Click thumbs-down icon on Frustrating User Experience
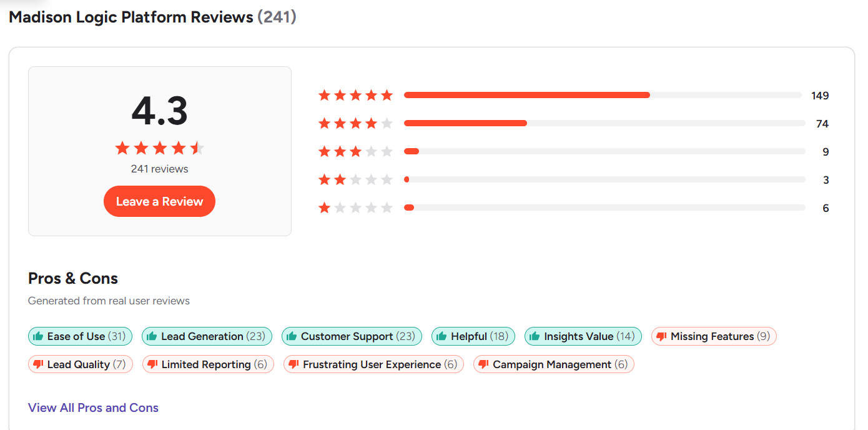This screenshot has height=430, width=868. tap(294, 364)
